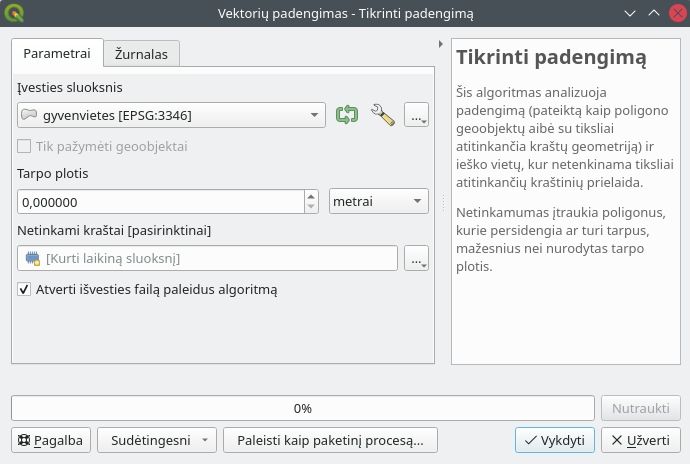This screenshot has width=690, height=464.
Task: Browse input layer with the ellipsis button
Action: click(x=416, y=115)
